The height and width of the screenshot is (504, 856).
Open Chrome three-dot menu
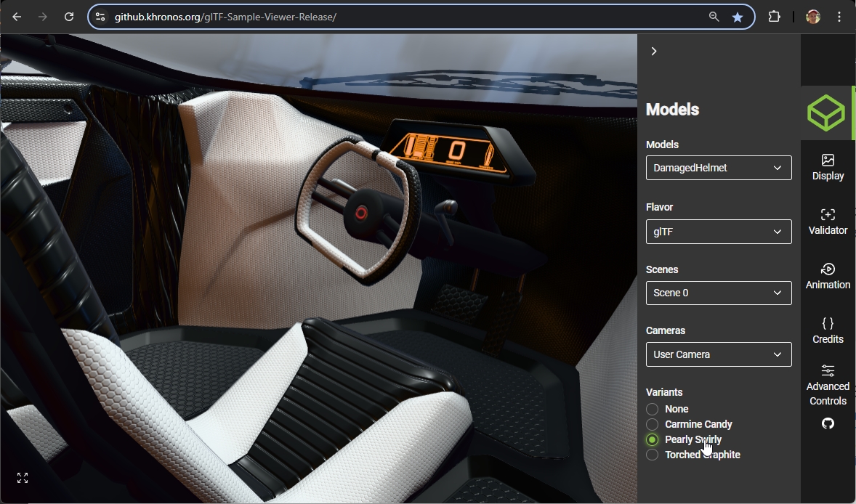[x=839, y=17]
